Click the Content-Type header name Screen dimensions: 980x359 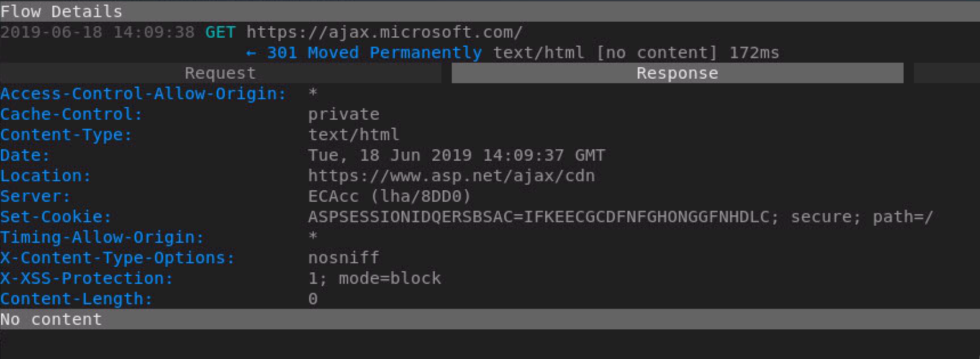66,135
